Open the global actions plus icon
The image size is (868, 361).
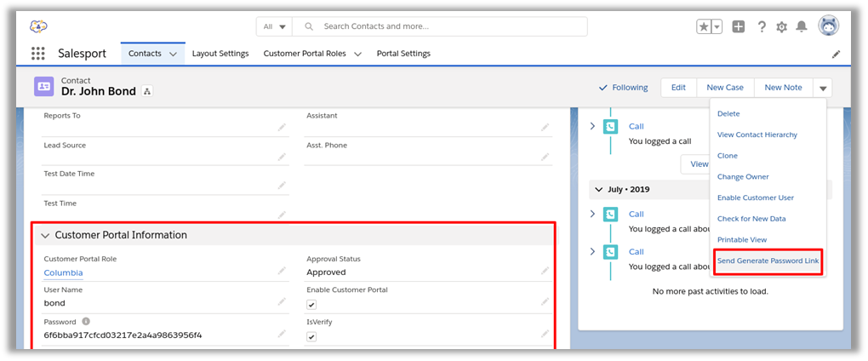[x=739, y=26]
